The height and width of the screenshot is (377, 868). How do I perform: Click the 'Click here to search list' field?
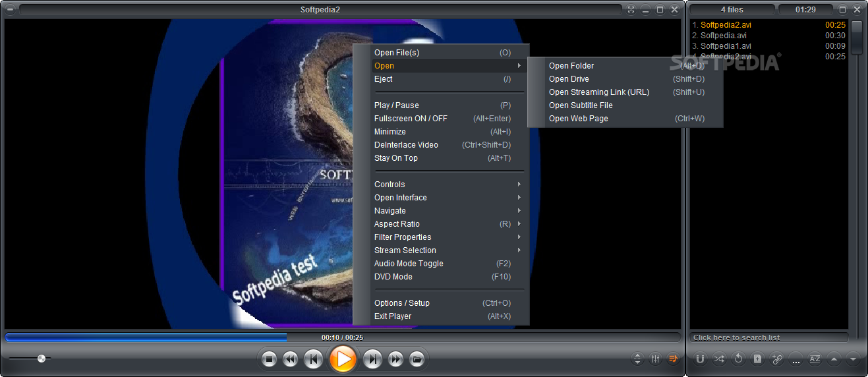(x=769, y=337)
